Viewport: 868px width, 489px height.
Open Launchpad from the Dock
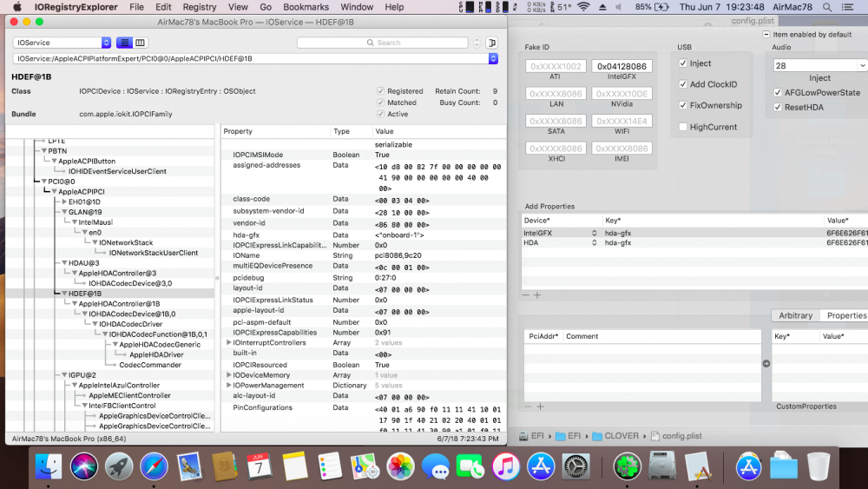(x=118, y=466)
